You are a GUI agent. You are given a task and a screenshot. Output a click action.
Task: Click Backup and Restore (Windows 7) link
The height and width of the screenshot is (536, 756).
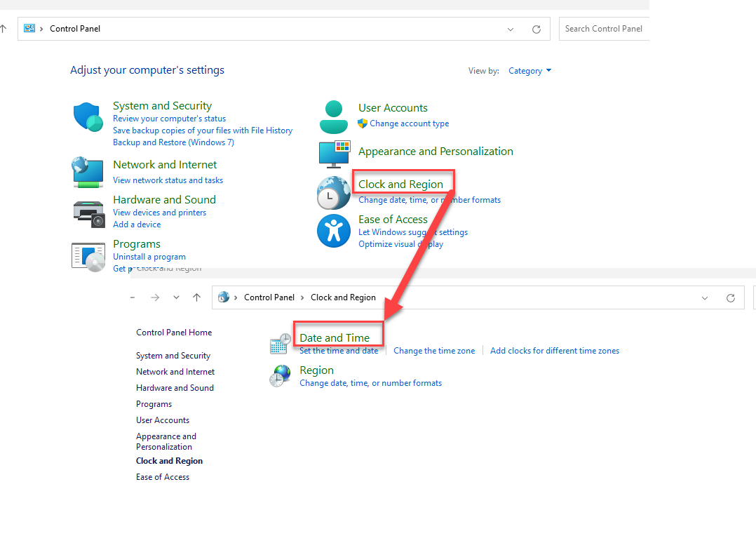(x=173, y=142)
